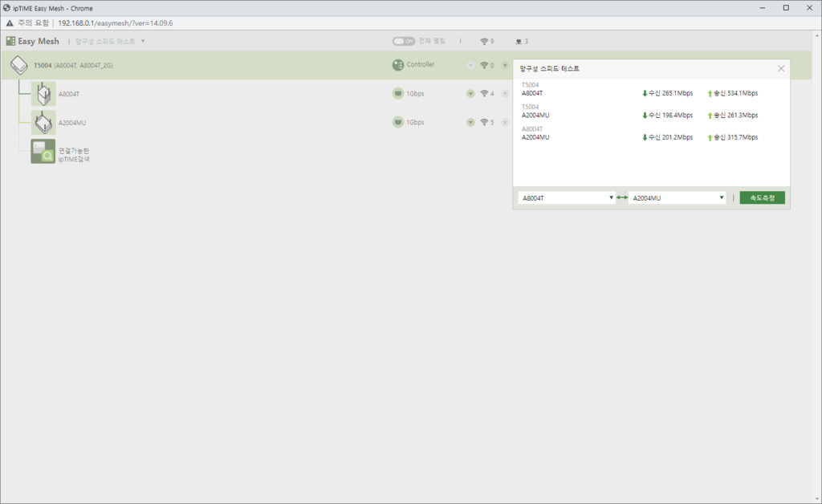Open the first device selector showing A8004T

tap(567, 198)
